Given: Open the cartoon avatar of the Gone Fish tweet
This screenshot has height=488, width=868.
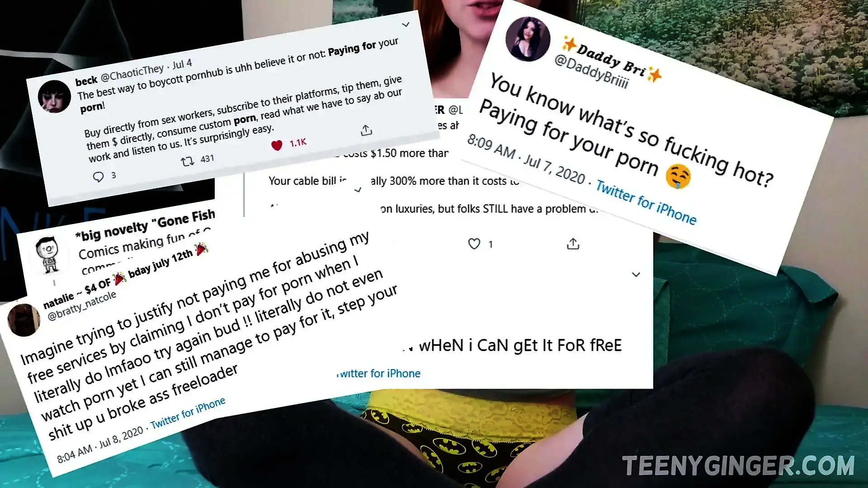Looking at the screenshot, I should point(49,254).
